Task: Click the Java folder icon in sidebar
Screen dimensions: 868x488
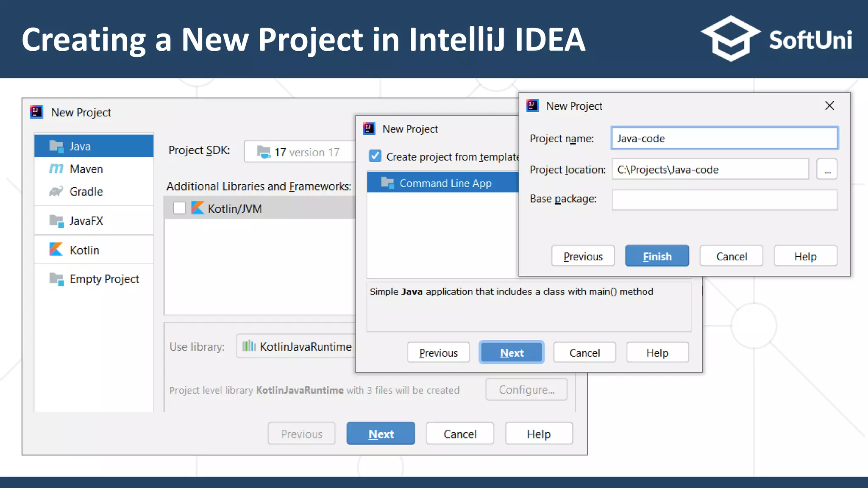Action: click(56, 146)
